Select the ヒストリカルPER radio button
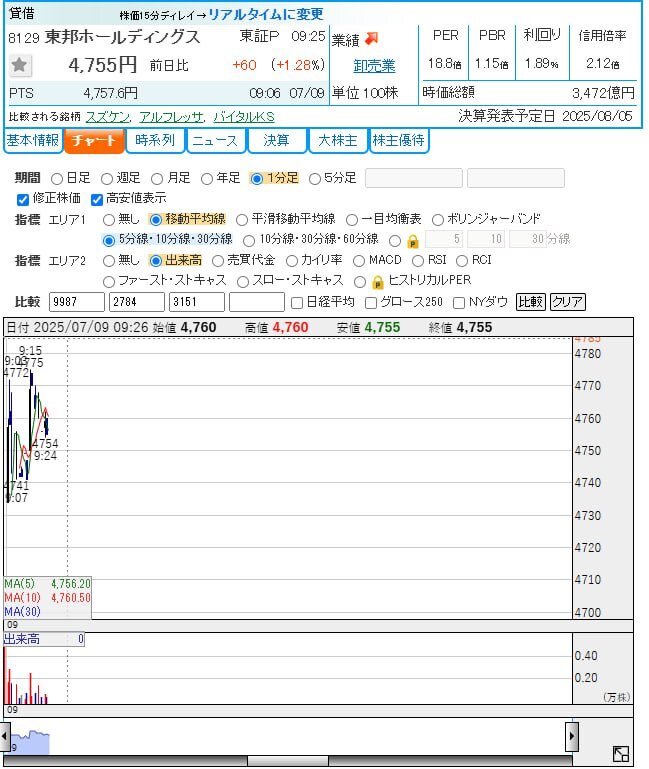Viewport: 649px width, 769px height. [x=360, y=282]
